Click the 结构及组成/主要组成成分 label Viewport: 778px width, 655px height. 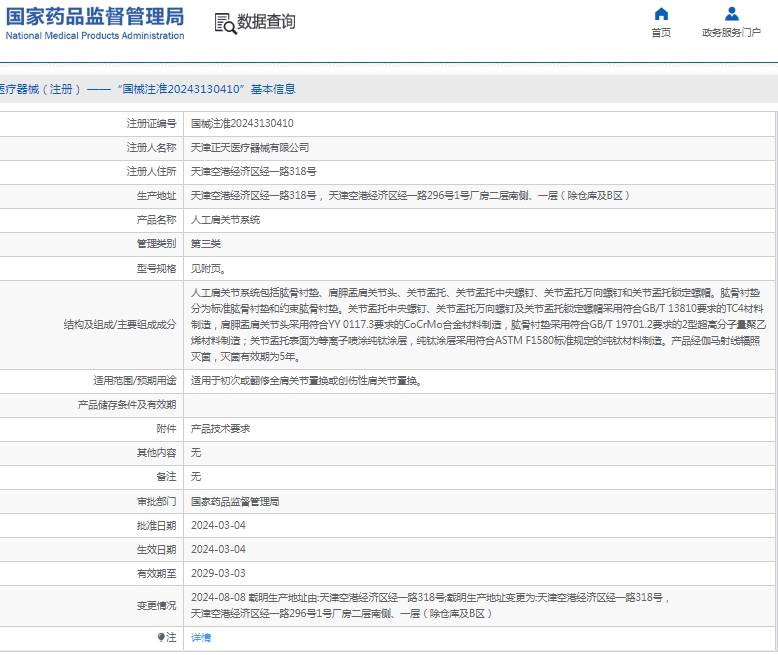point(120,325)
